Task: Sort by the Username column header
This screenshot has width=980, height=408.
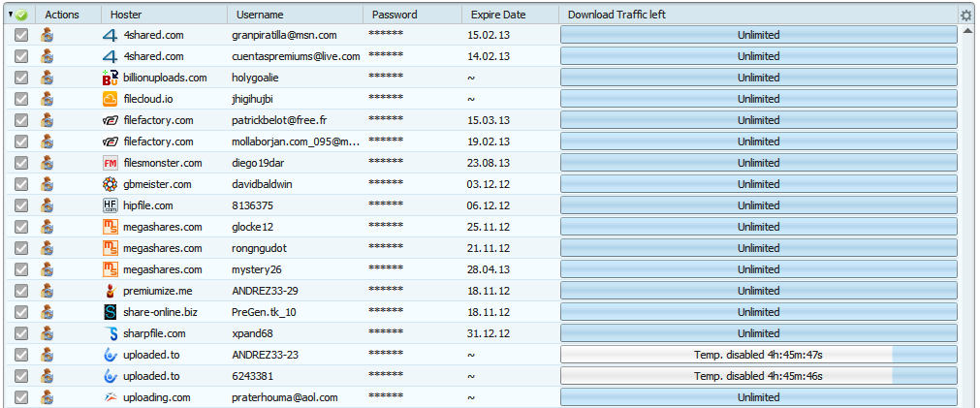Action: coord(295,15)
